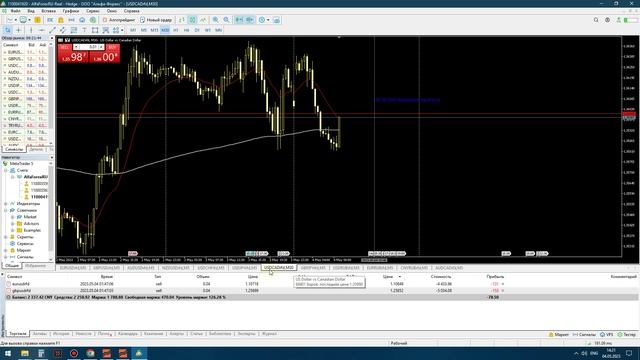Open the Графики menu
This screenshot has width=640, height=360.
tap(71, 11)
